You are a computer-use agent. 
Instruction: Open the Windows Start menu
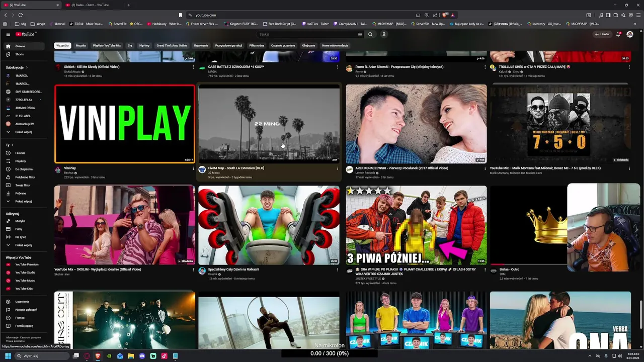tap(9, 356)
